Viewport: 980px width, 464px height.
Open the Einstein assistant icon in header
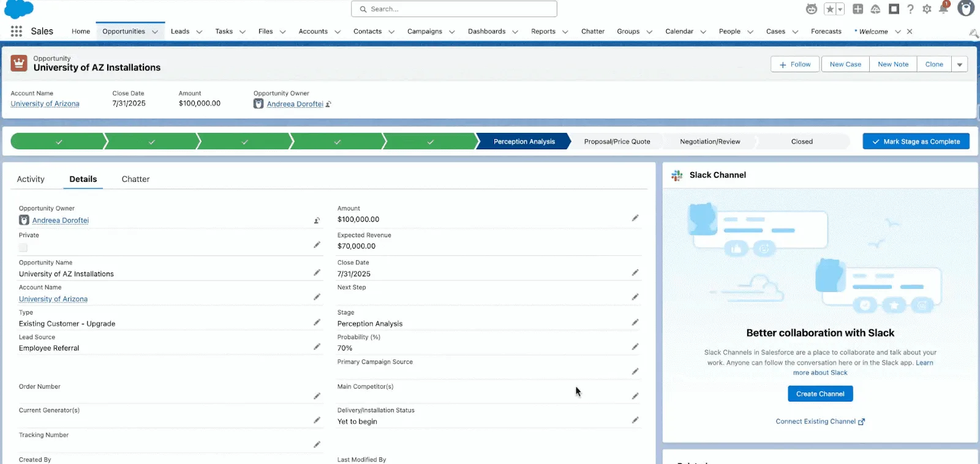click(812, 9)
